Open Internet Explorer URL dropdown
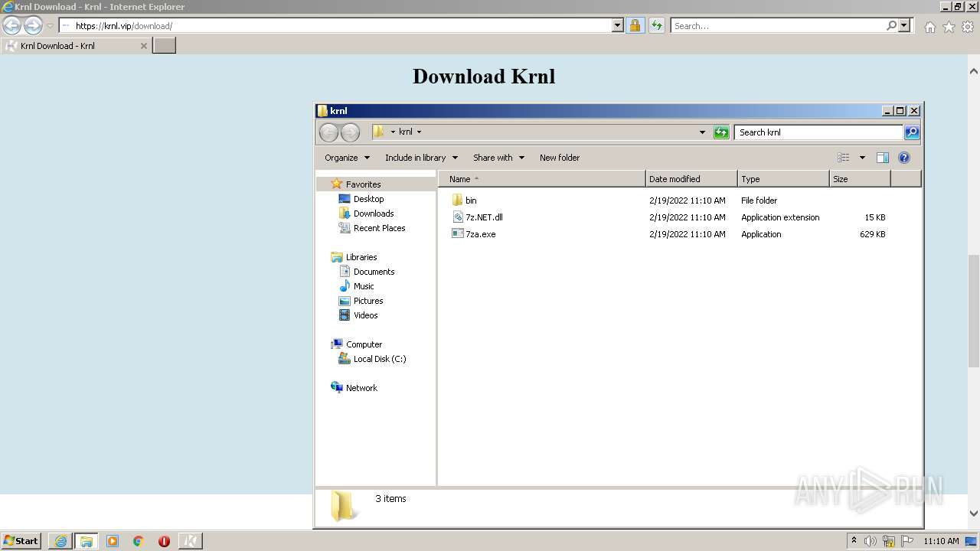 [618, 25]
